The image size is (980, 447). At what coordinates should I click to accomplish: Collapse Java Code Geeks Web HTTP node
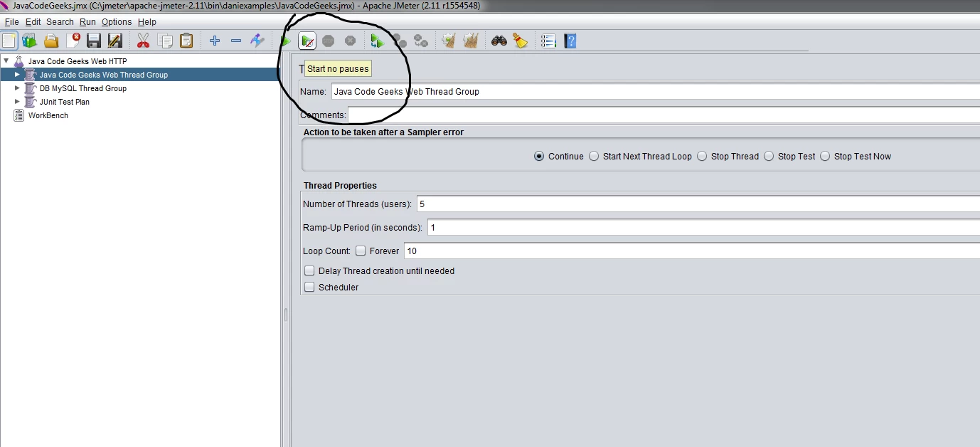click(6, 61)
